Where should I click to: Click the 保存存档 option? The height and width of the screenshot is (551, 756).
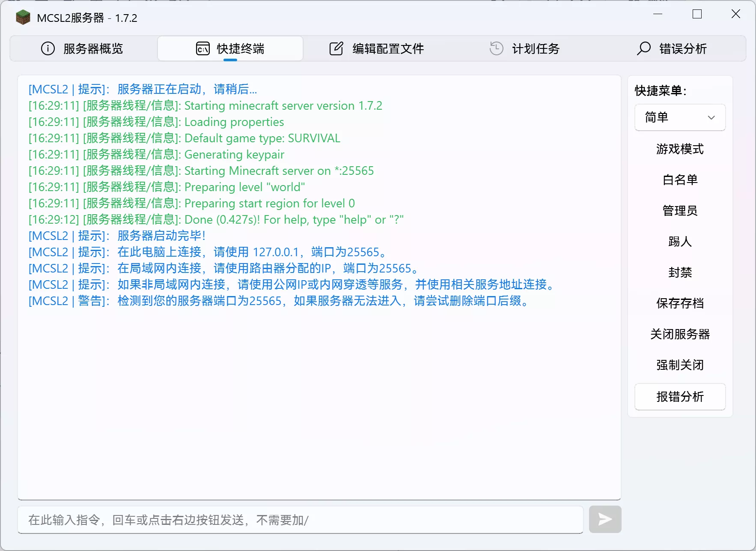tap(680, 303)
